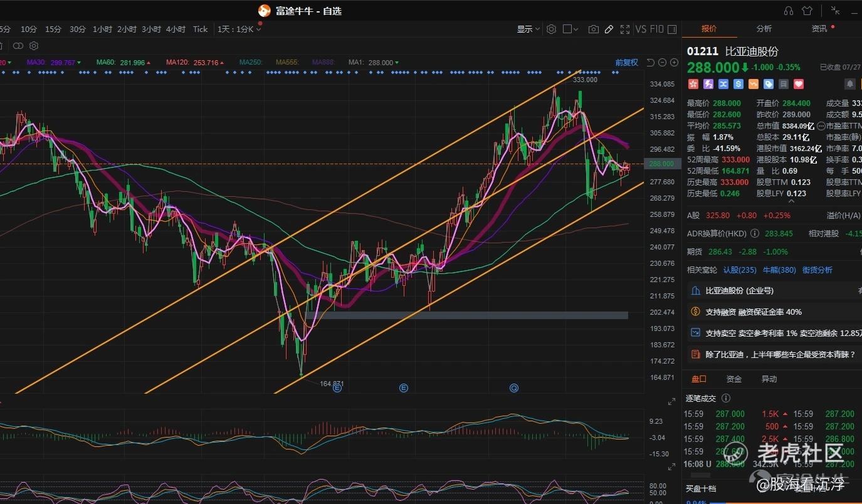Click the orange short-selling chart icon

coord(754,84)
